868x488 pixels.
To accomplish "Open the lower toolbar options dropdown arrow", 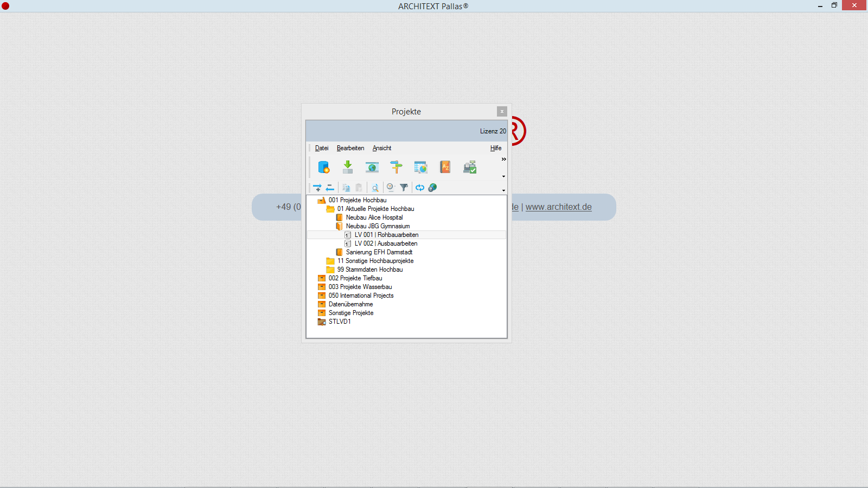I will (x=503, y=190).
